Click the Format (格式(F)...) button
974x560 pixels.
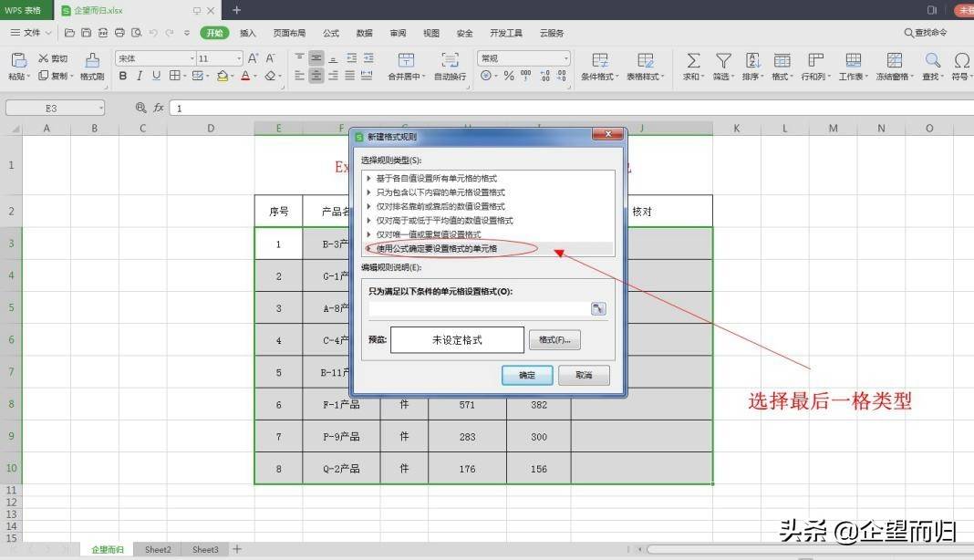(x=554, y=340)
